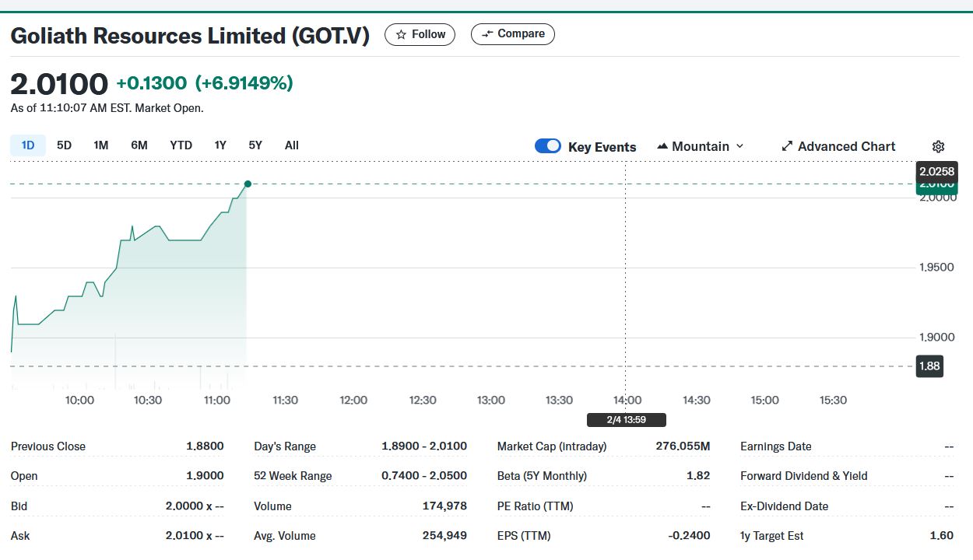Select the 1Y time range

[x=220, y=145]
